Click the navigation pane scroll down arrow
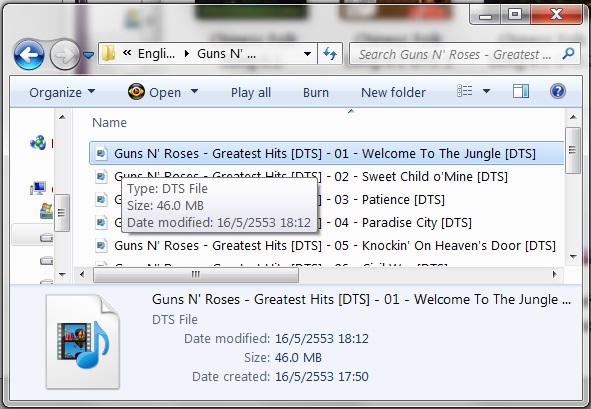The height and width of the screenshot is (409, 591). [62, 274]
